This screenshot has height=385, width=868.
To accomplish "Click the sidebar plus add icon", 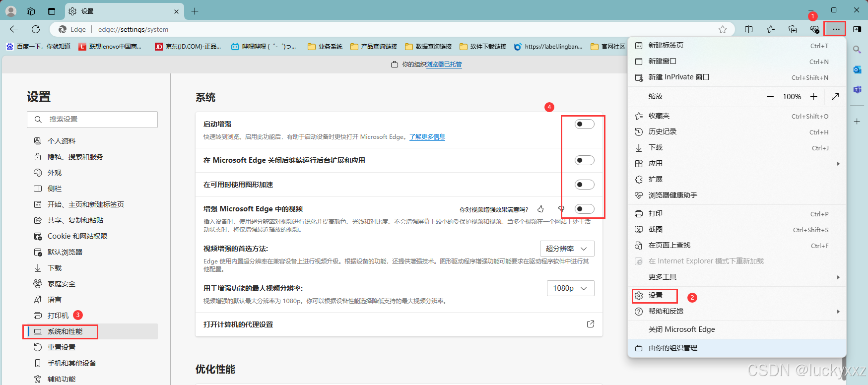I will point(857,121).
